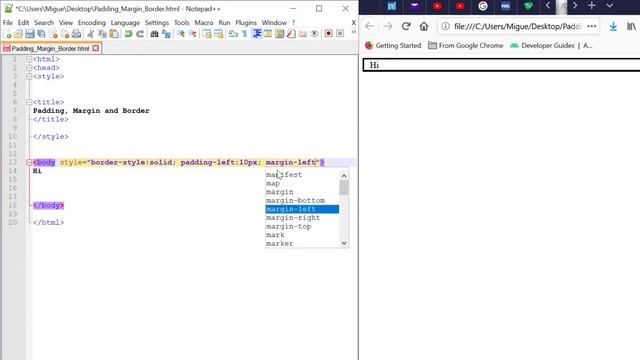Open Folder as Workspace icon
This screenshot has height=360, width=640.
tap(302, 34)
